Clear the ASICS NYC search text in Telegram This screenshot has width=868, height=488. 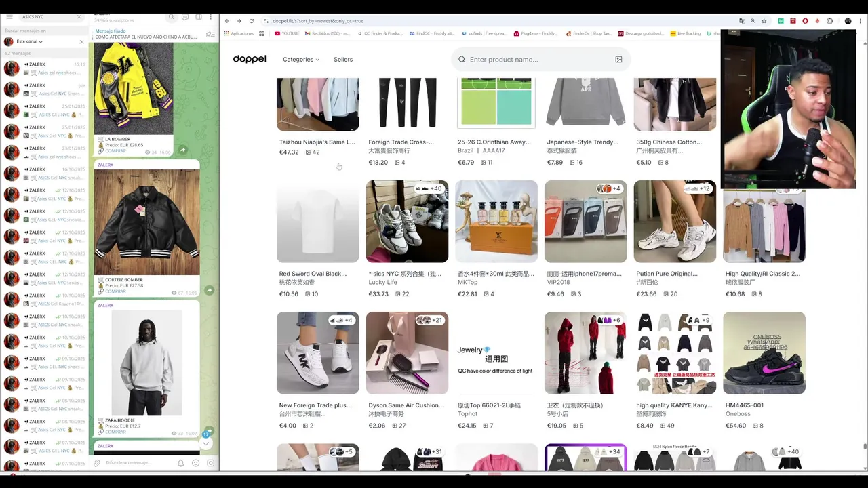tap(79, 17)
